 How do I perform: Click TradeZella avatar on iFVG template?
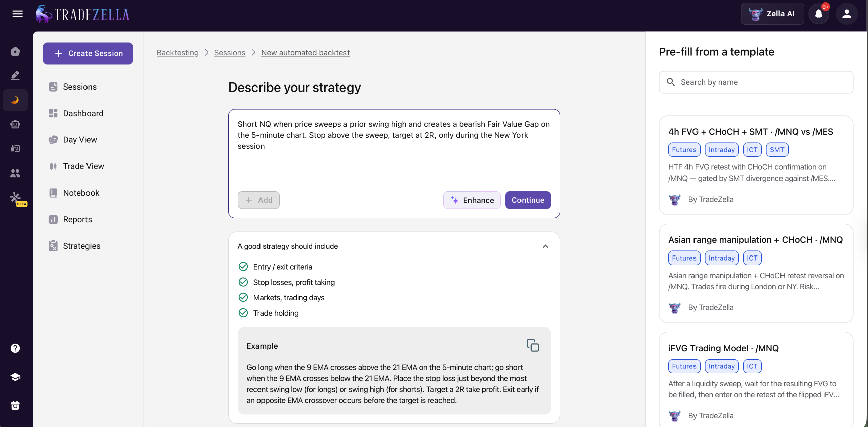point(675,416)
